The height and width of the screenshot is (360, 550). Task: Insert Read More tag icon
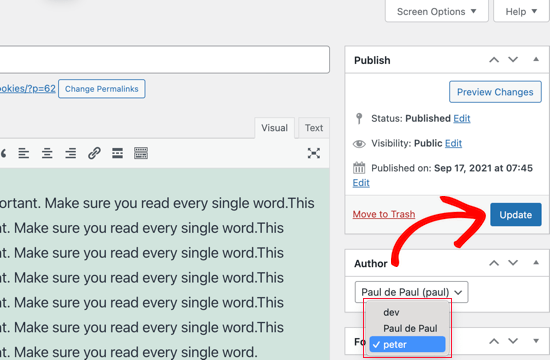coord(118,153)
